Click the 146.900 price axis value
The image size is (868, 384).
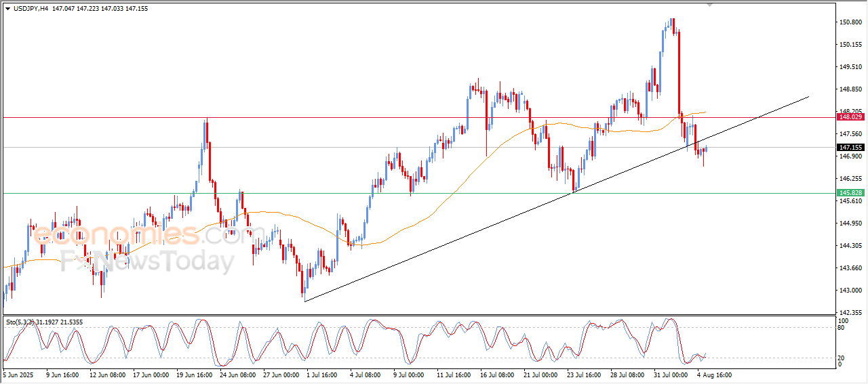(850, 156)
